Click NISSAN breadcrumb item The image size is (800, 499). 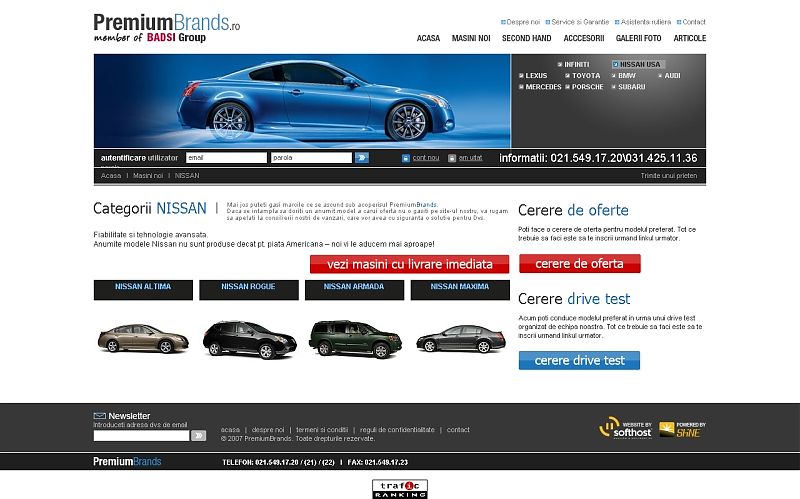click(187, 176)
